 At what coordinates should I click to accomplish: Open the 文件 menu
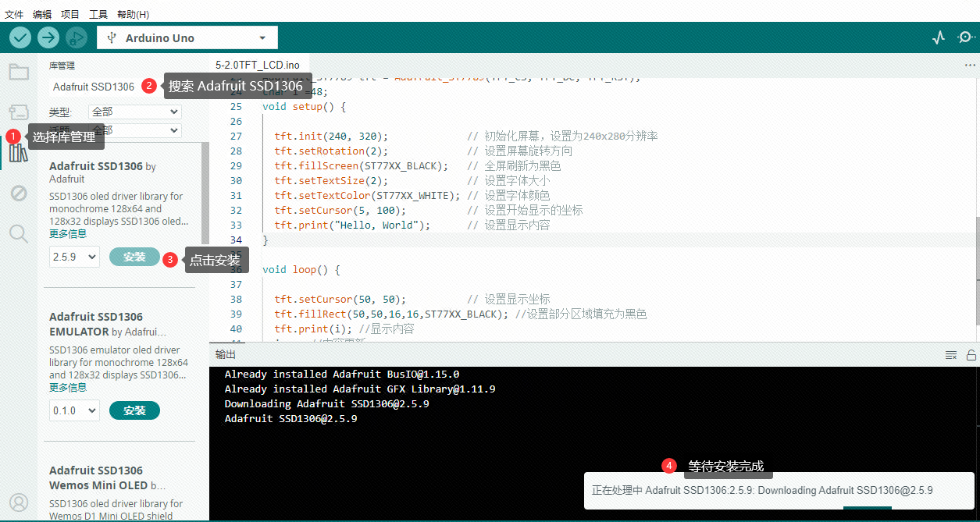click(14, 14)
